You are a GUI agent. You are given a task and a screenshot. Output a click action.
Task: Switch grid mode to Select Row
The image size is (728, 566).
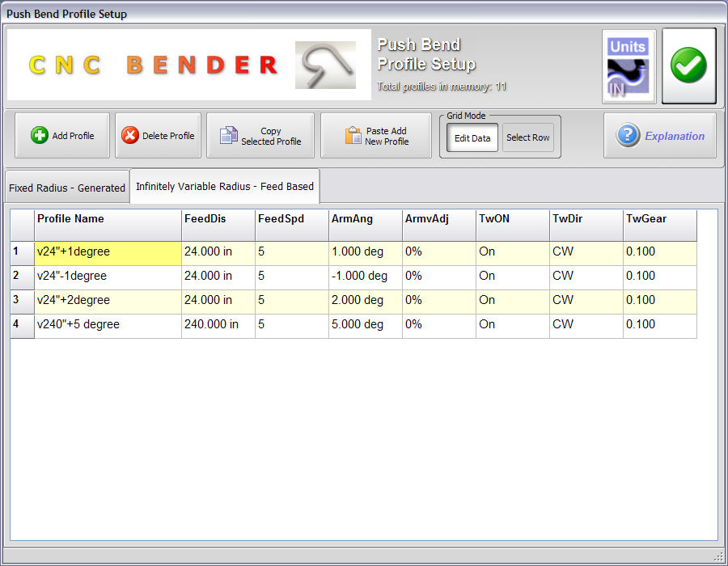coord(528,138)
